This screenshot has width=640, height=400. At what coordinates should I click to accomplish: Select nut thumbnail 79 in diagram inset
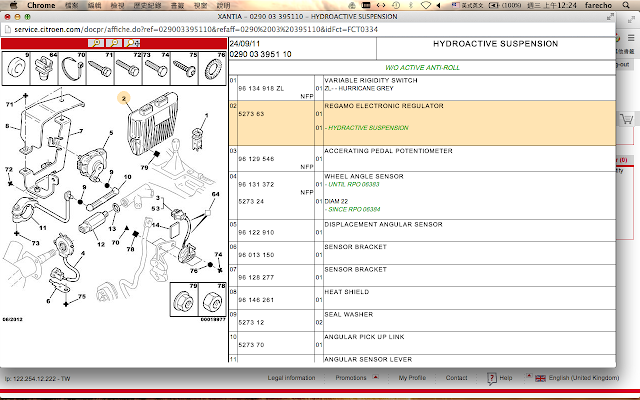pos(184,299)
